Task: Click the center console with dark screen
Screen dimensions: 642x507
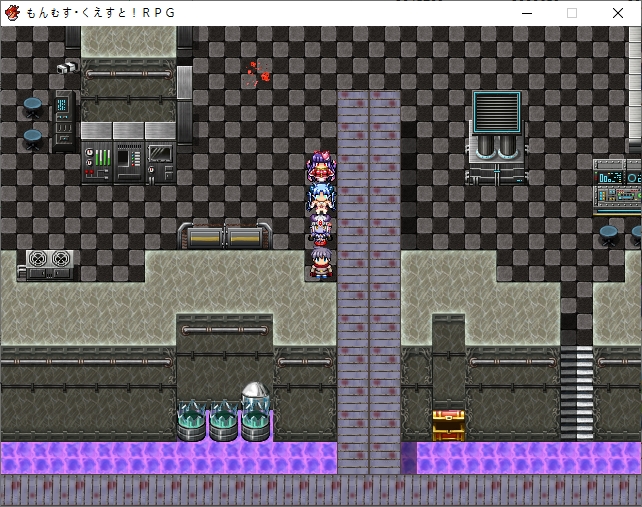Action: click(x=129, y=162)
